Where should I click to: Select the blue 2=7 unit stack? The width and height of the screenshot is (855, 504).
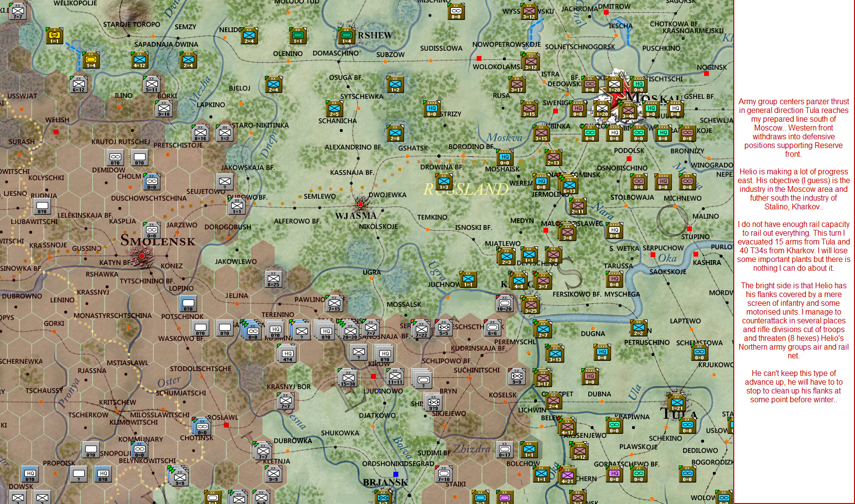click(543, 330)
